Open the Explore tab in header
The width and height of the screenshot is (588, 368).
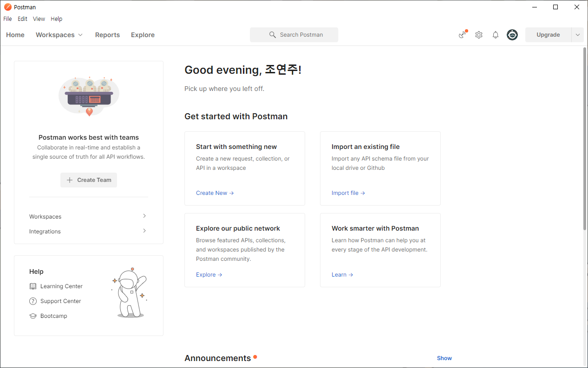pyautogui.click(x=143, y=35)
